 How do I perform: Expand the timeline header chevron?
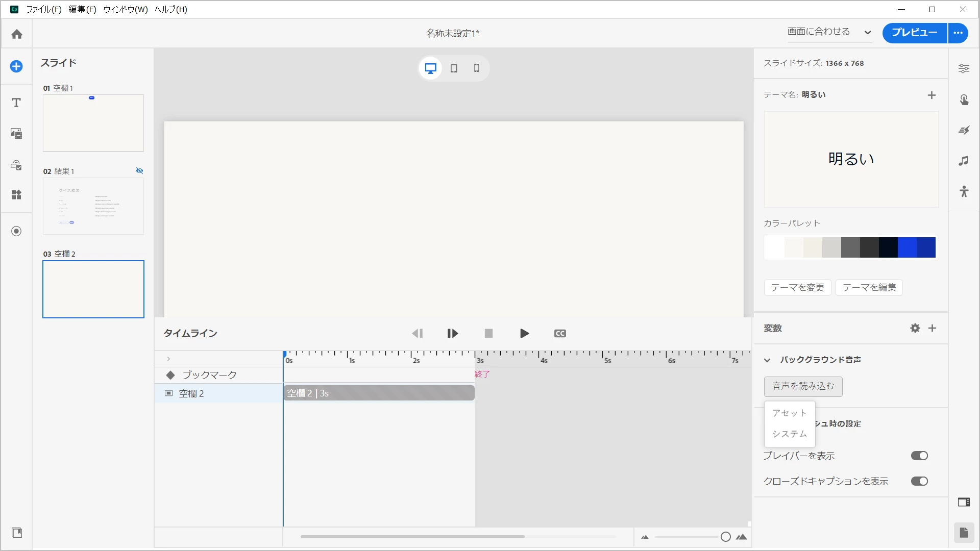coord(168,359)
